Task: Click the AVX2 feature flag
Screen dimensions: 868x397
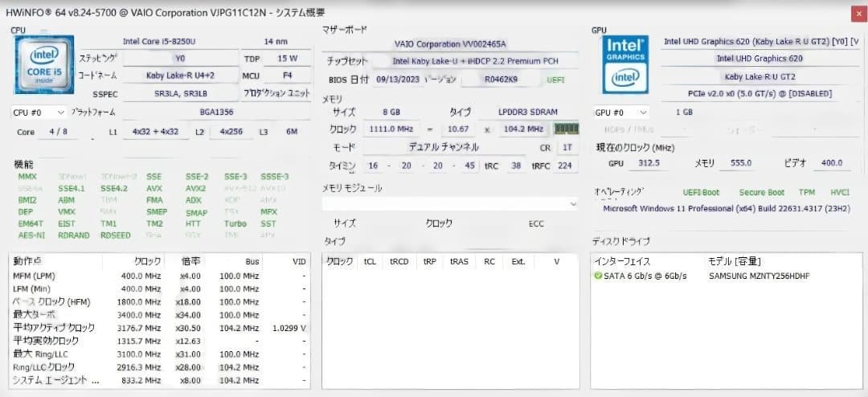Action: [x=196, y=188]
